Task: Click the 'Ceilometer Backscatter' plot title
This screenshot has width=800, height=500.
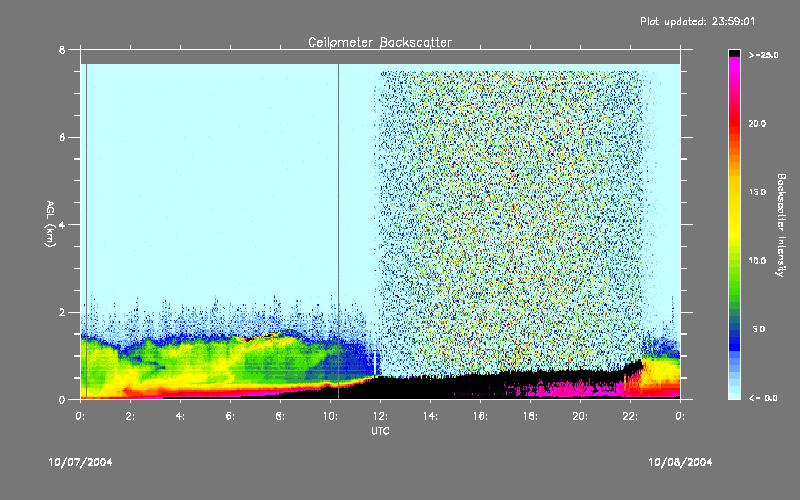Action: [x=380, y=42]
